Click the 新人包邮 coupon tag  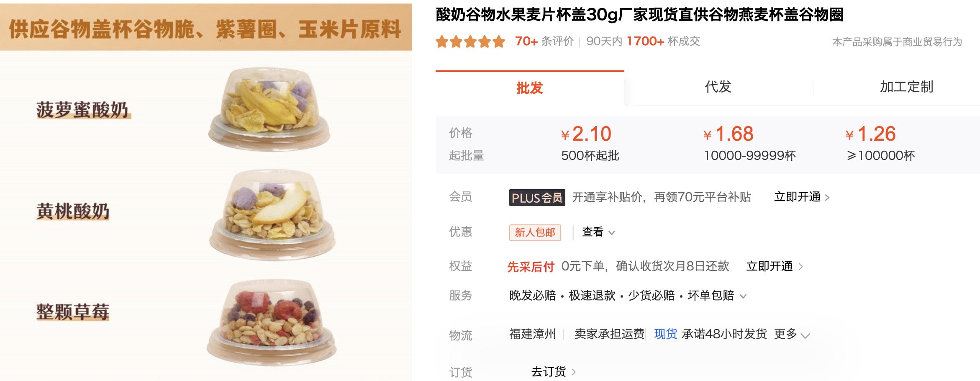pyautogui.click(x=535, y=232)
